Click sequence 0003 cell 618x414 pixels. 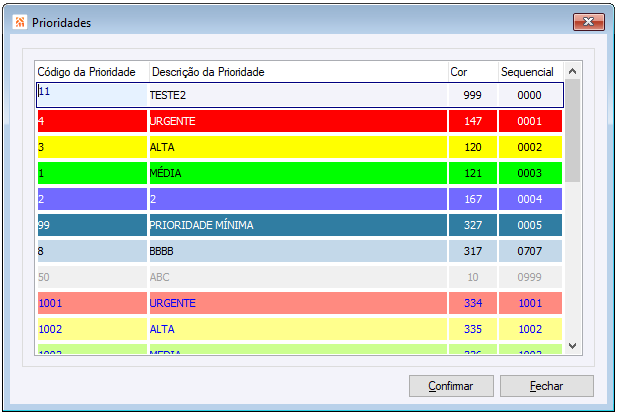531,173
